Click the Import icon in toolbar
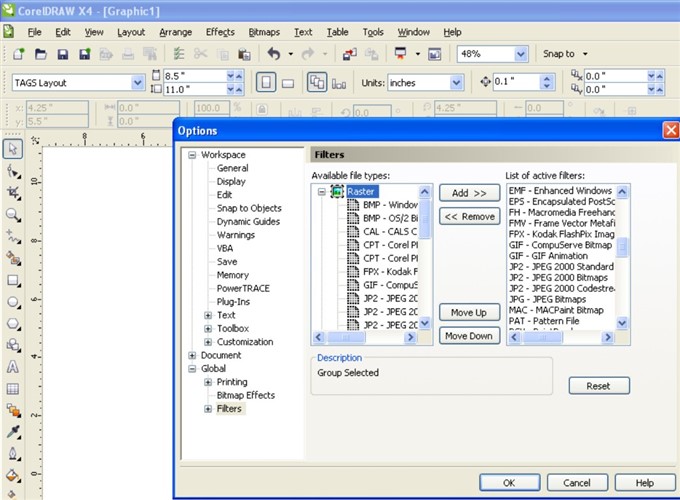The height and width of the screenshot is (500, 680). click(350, 54)
